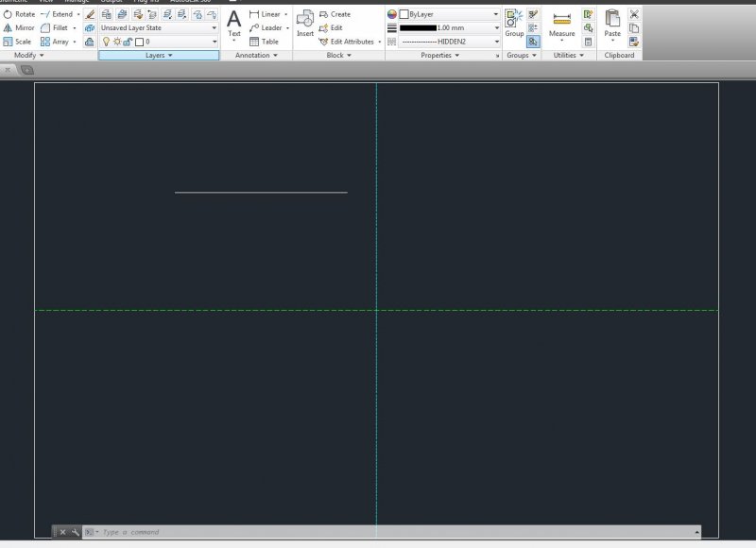
Task: Open the layer 0 selection dropdown
Action: point(159,42)
